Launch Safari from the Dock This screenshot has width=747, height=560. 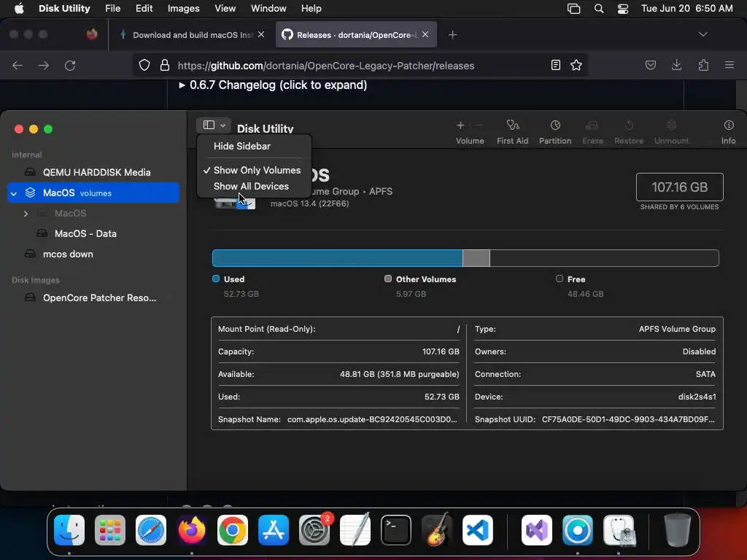click(x=151, y=530)
